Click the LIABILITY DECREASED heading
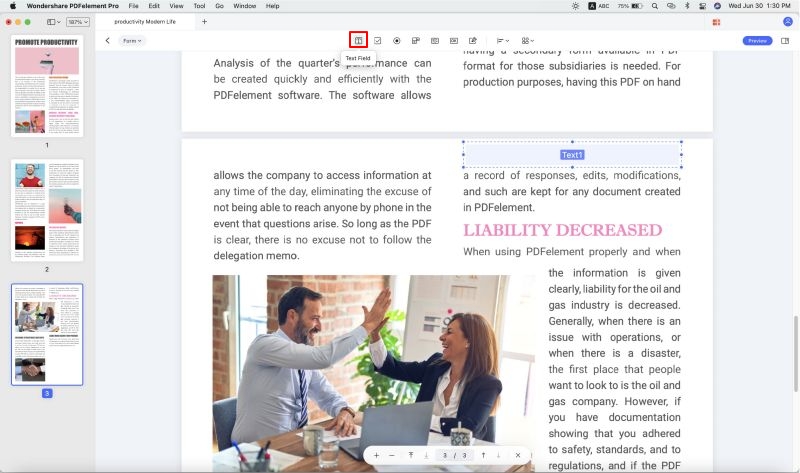 coord(563,230)
